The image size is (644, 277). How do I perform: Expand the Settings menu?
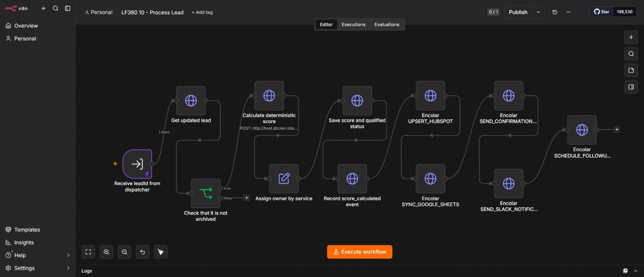pyautogui.click(x=37, y=268)
